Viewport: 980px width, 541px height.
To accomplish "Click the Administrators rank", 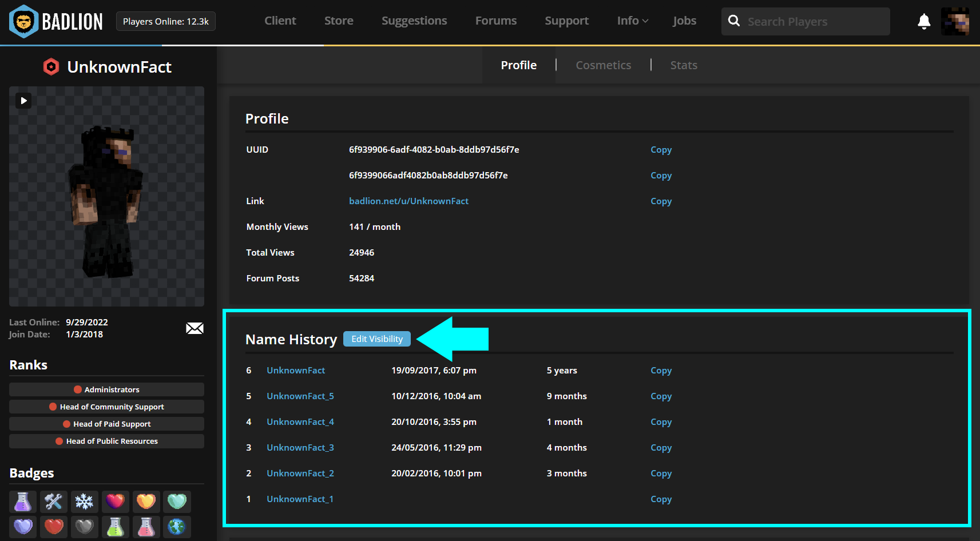I will coord(106,389).
